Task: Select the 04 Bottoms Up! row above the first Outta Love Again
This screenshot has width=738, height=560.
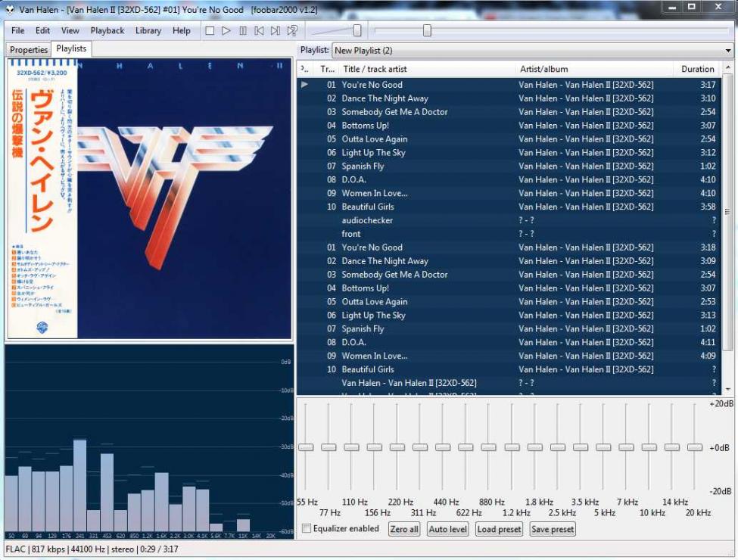Action: pyautogui.click(x=509, y=126)
